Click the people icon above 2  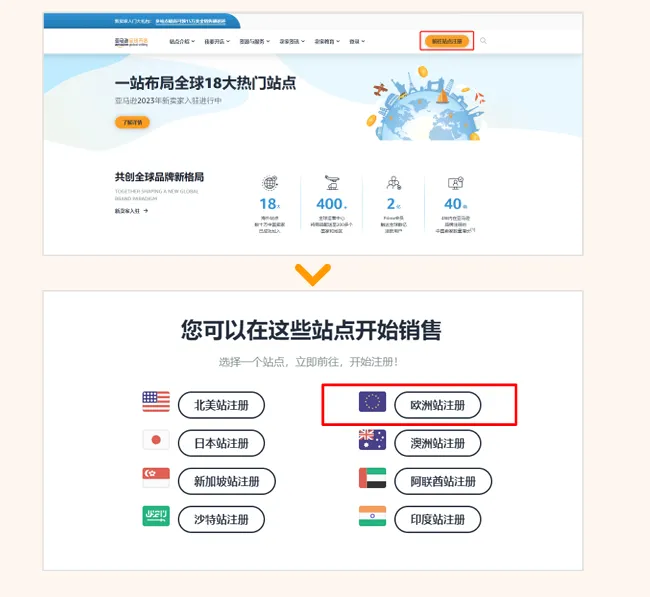pos(393,182)
